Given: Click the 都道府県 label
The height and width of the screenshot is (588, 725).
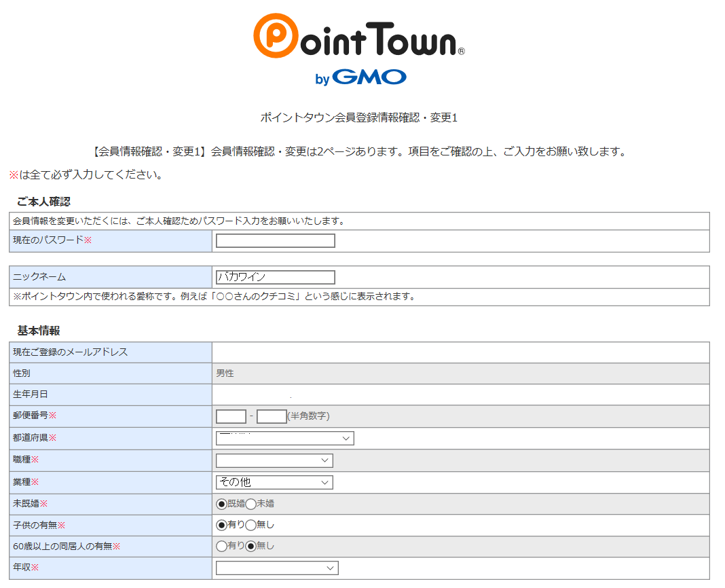Looking at the screenshot, I should [35, 438].
